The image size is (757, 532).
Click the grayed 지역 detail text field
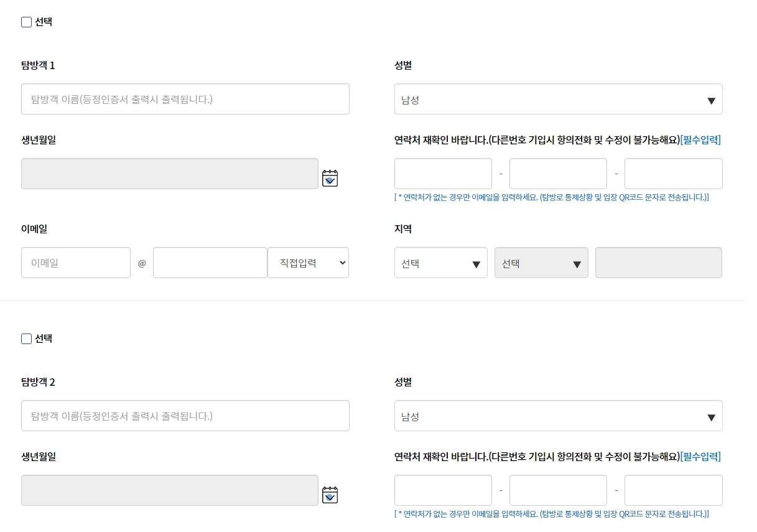[658, 263]
